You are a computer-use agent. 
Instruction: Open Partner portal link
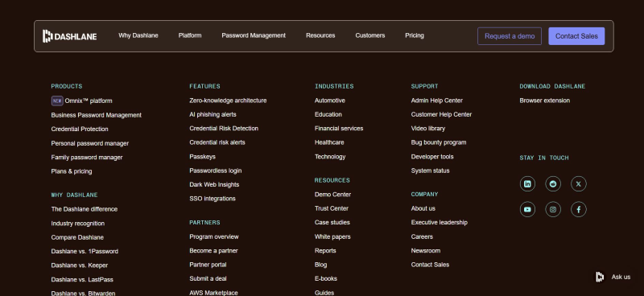click(x=208, y=265)
